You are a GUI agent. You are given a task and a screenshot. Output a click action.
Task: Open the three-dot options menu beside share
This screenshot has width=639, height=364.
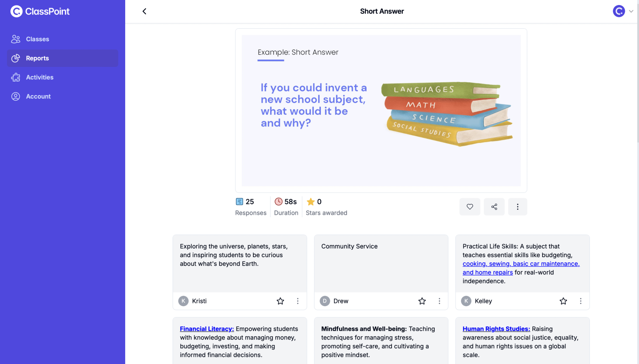point(518,207)
